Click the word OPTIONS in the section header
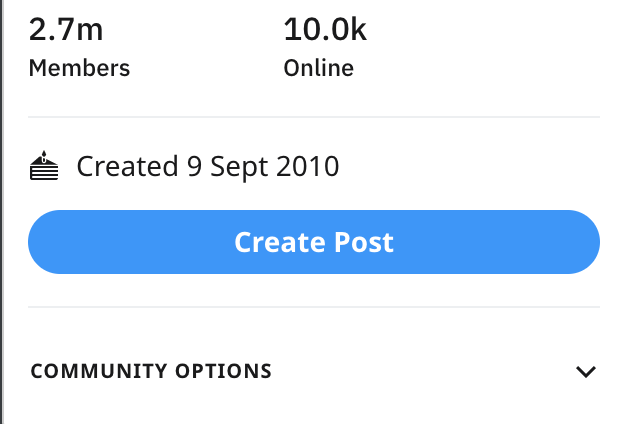This screenshot has width=622, height=424. click(x=224, y=371)
